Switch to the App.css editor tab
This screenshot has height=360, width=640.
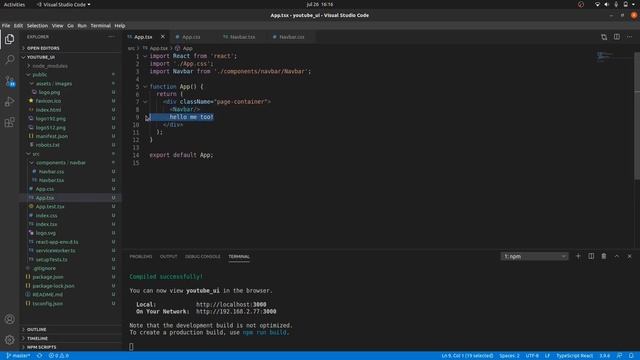coord(191,37)
